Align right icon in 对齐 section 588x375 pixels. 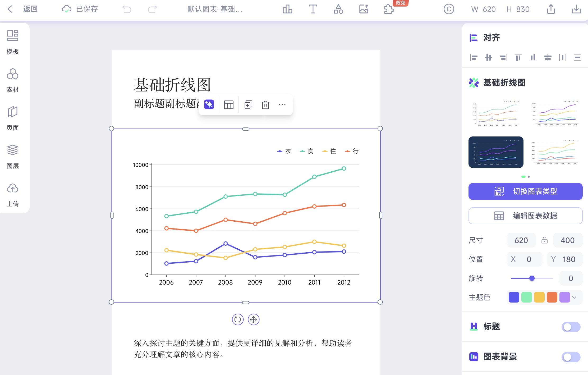tap(503, 57)
